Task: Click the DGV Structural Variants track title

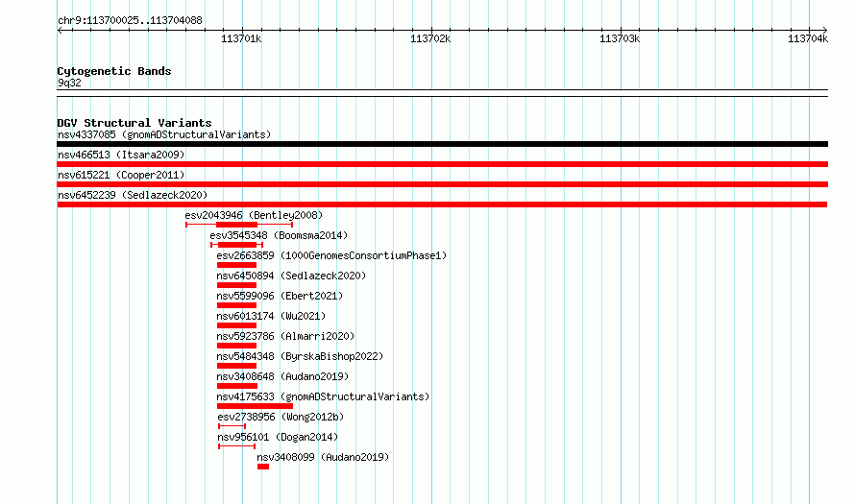Action: pyautogui.click(x=134, y=123)
